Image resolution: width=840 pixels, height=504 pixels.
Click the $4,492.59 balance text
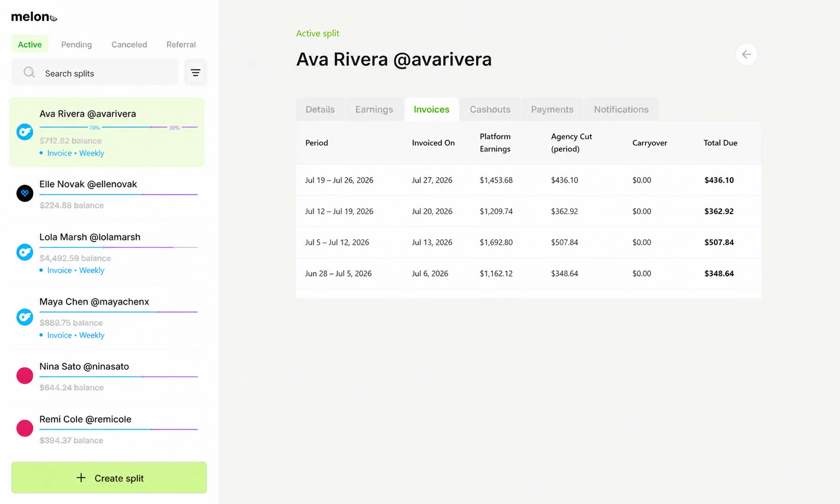click(x=75, y=258)
